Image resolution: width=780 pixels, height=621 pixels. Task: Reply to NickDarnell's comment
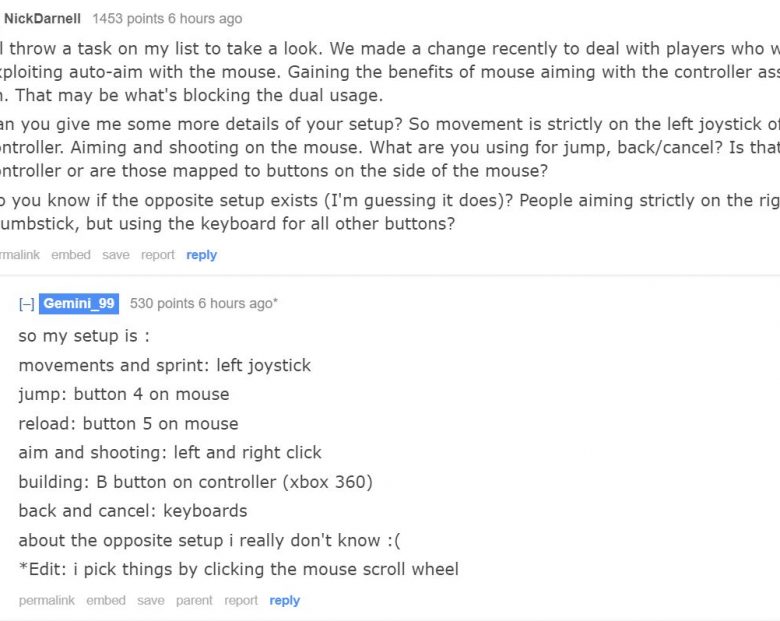click(201, 255)
